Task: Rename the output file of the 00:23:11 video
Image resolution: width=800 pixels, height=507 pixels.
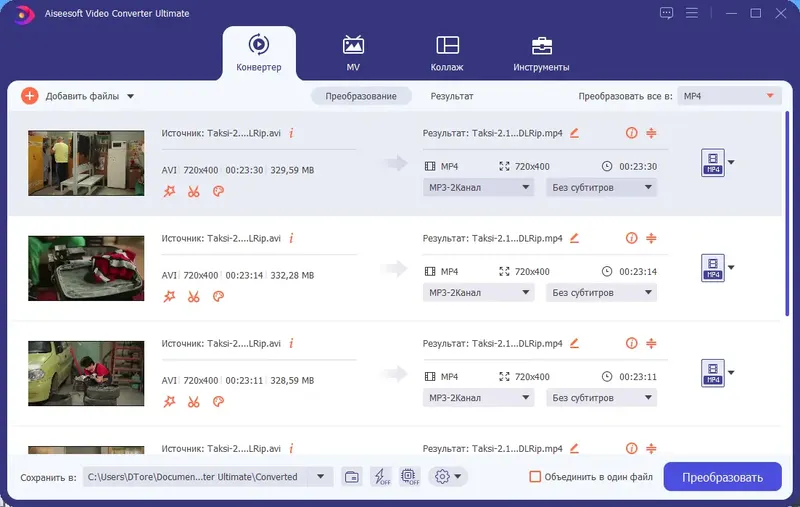Action: pos(574,343)
